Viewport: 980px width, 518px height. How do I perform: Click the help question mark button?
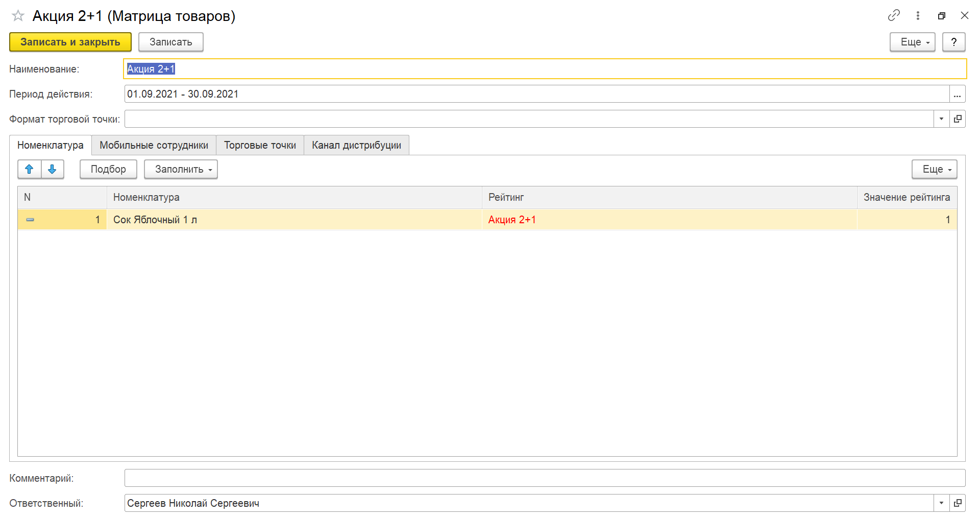pyautogui.click(x=953, y=42)
